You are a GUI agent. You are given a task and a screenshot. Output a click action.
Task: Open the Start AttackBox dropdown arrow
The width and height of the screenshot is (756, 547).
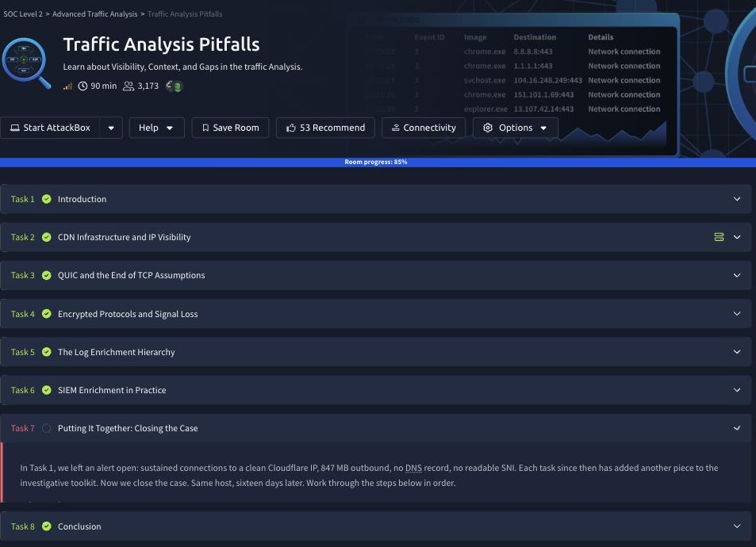pyautogui.click(x=111, y=128)
